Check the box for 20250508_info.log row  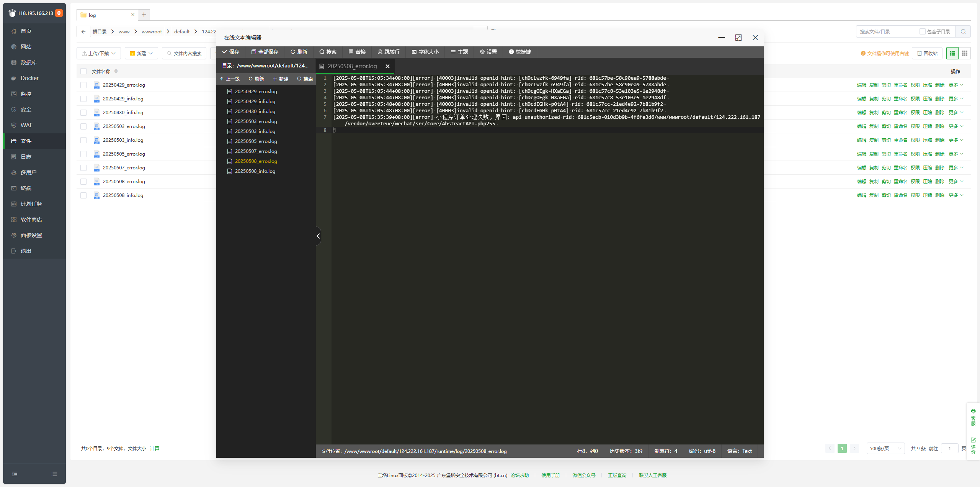pos(83,195)
